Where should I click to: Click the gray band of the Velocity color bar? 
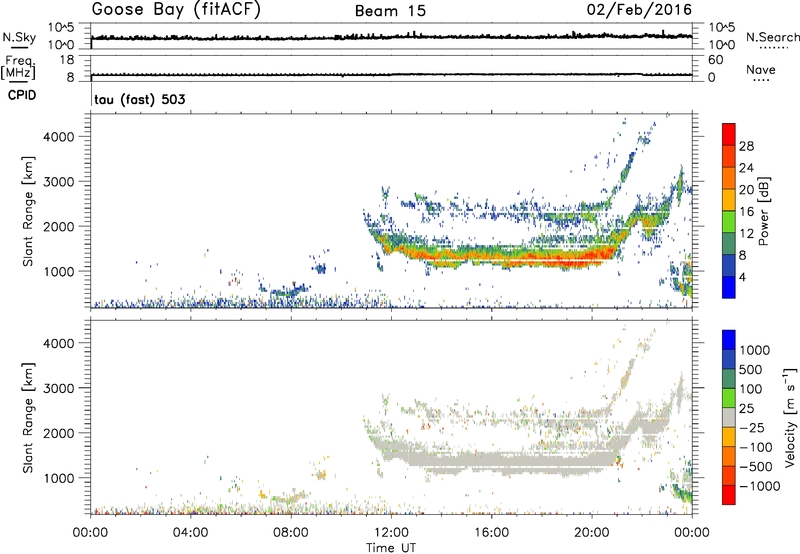coord(729,417)
